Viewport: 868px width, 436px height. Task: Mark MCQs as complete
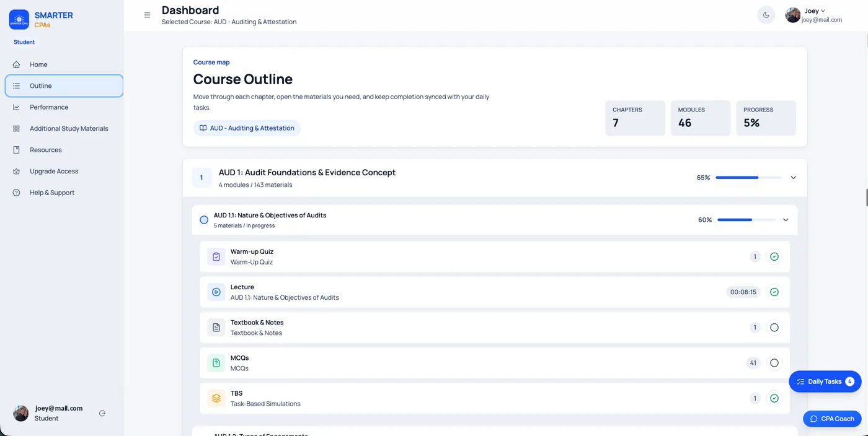[x=774, y=363]
